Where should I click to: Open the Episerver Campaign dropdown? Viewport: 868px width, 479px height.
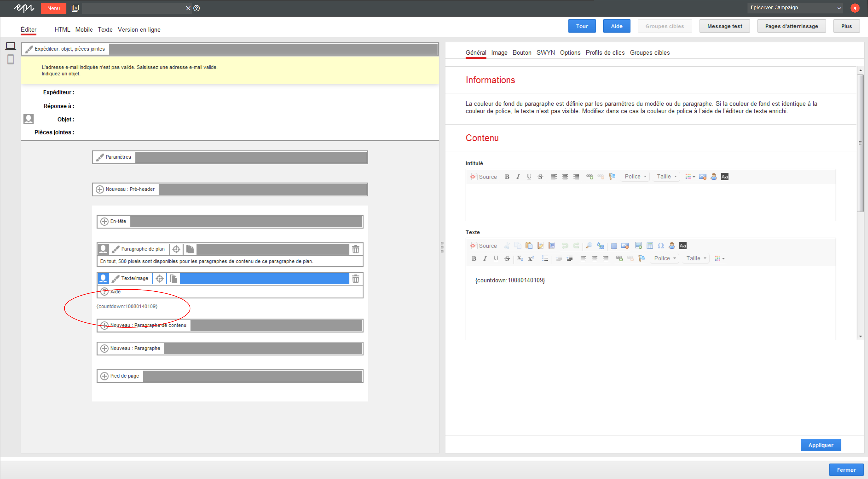click(x=795, y=8)
